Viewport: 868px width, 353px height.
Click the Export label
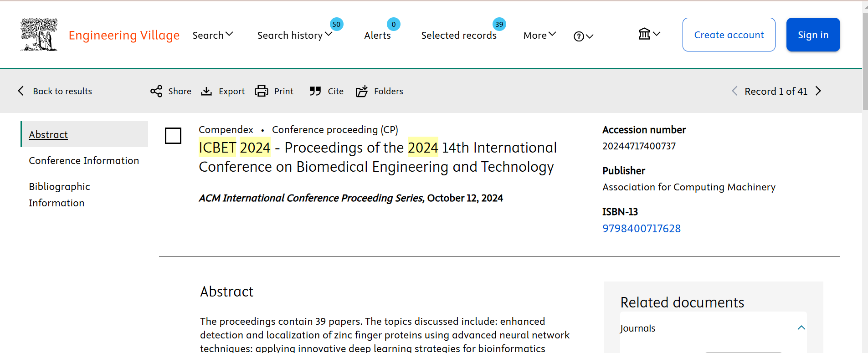pyautogui.click(x=232, y=91)
